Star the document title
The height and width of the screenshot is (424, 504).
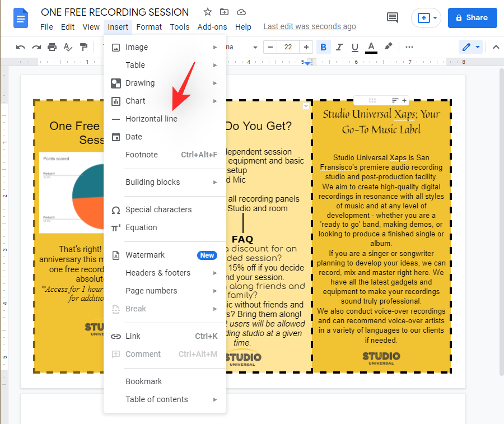(x=208, y=12)
